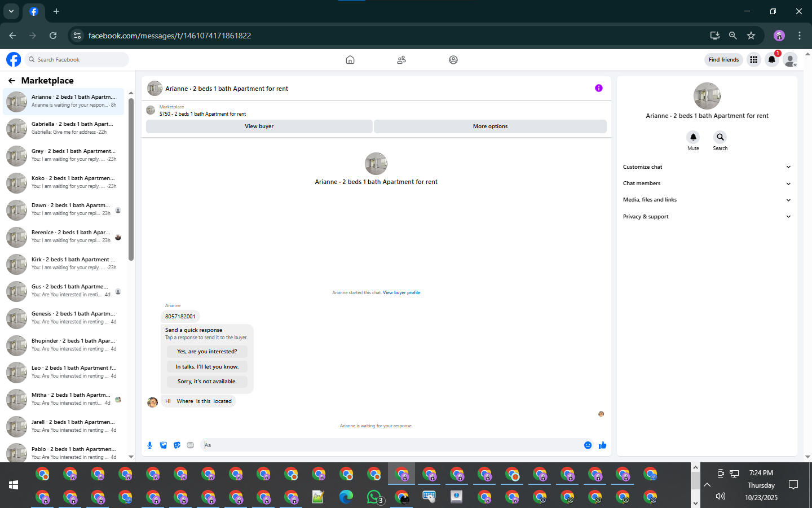Choose a sticker from the composer
The height and width of the screenshot is (508, 812).
click(x=177, y=445)
